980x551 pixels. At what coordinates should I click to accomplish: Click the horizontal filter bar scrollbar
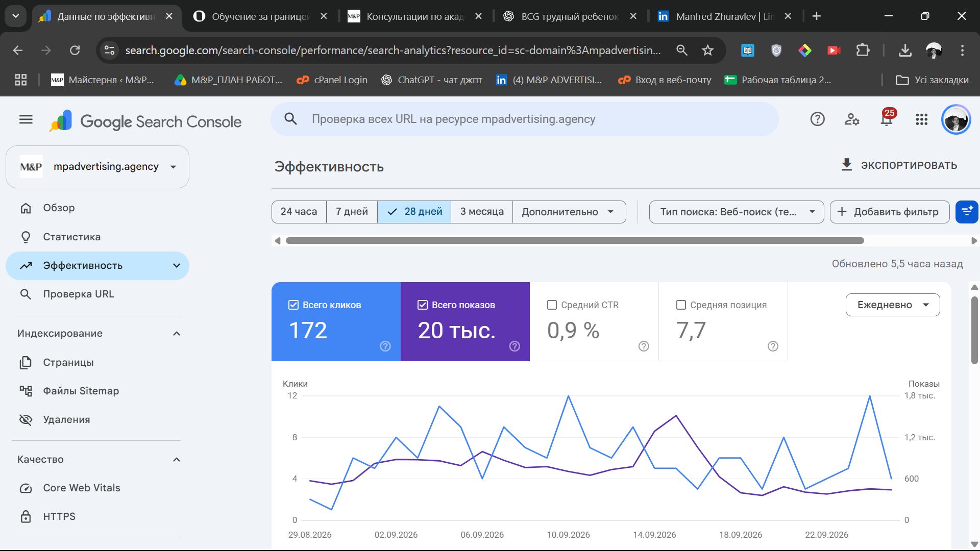click(575, 241)
